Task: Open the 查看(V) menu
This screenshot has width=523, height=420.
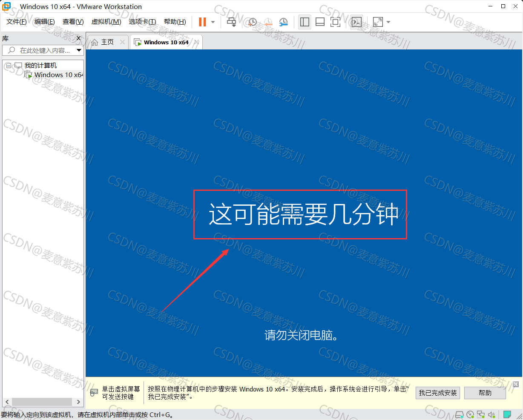Action: (73, 22)
